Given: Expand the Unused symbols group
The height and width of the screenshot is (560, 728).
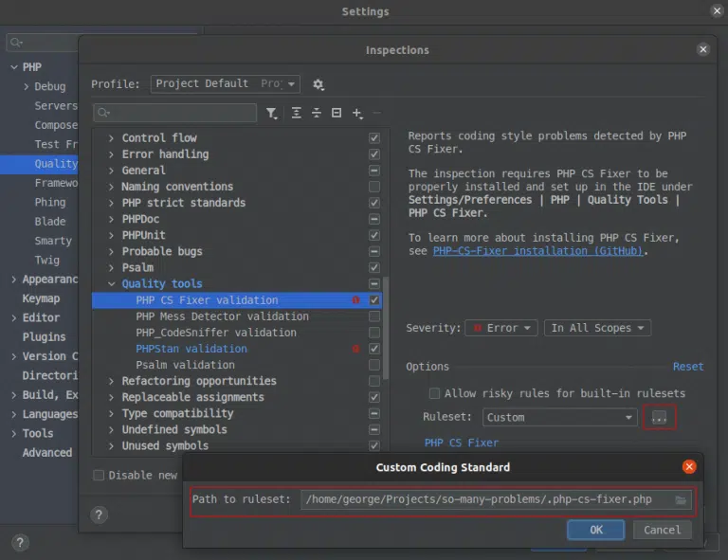Looking at the screenshot, I should [x=111, y=446].
